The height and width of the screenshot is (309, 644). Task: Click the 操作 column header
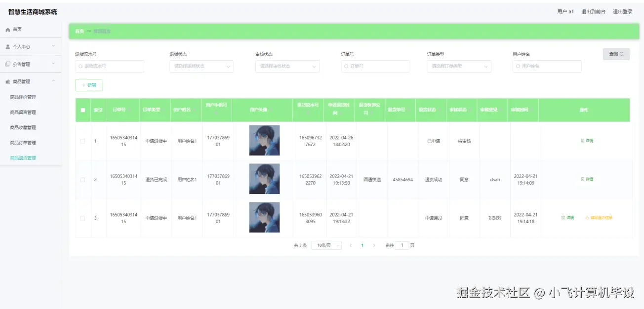584,110
